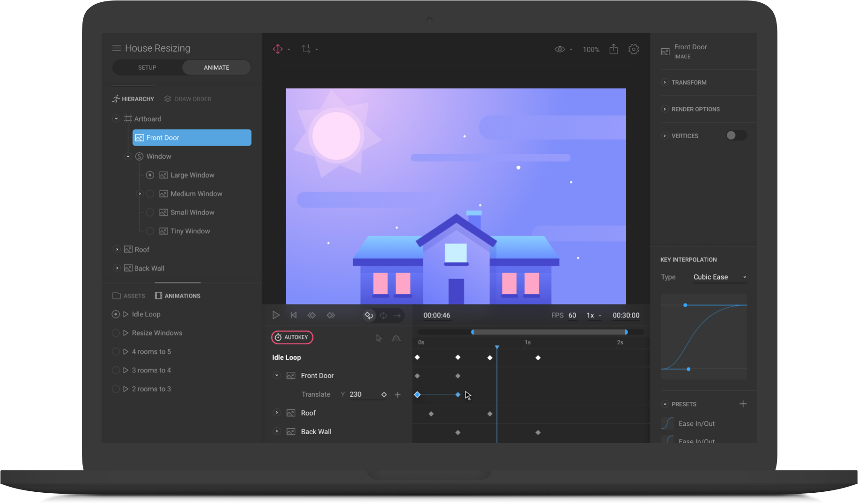
Task: Click the Back Wall timeline row label
Action: click(x=316, y=432)
